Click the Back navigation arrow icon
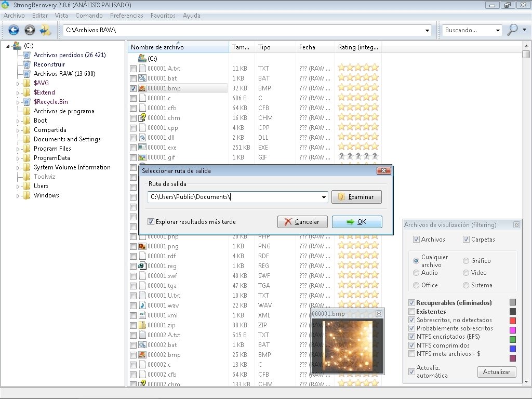This screenshot has width=532, height=399. [x=14, y=30]
